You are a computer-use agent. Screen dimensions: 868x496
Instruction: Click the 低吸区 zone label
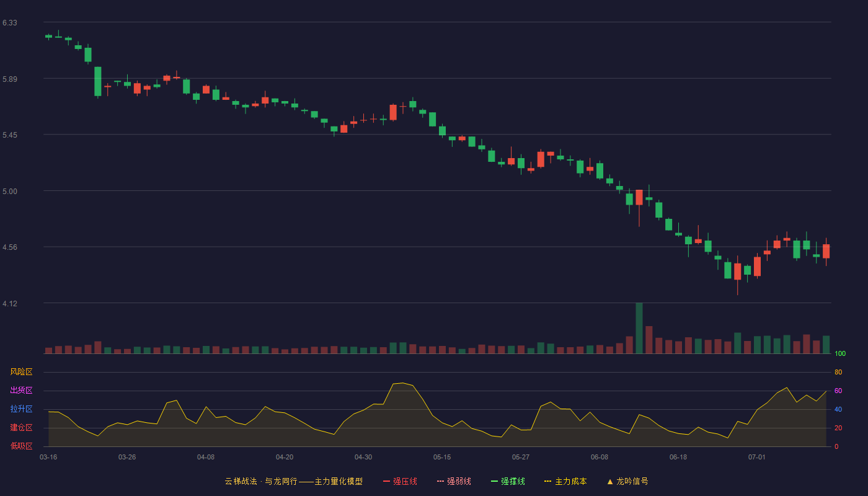point(21,446)
